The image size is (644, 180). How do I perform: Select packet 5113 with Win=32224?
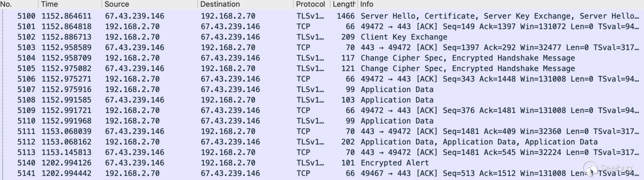click(x=461, y=152)
